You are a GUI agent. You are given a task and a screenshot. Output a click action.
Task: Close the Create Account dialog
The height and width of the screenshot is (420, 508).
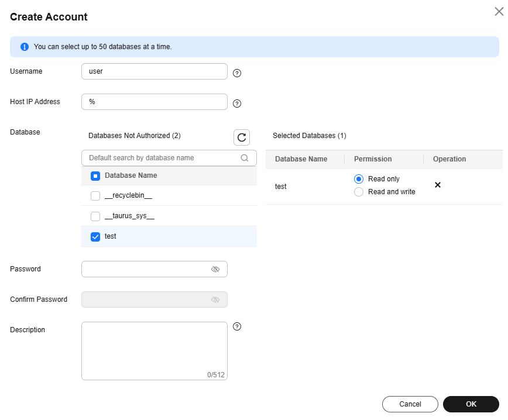pos(499,12)
